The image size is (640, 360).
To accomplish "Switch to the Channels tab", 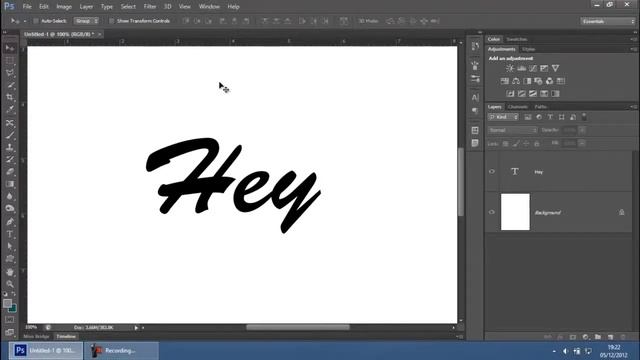I will click(518, 107).
